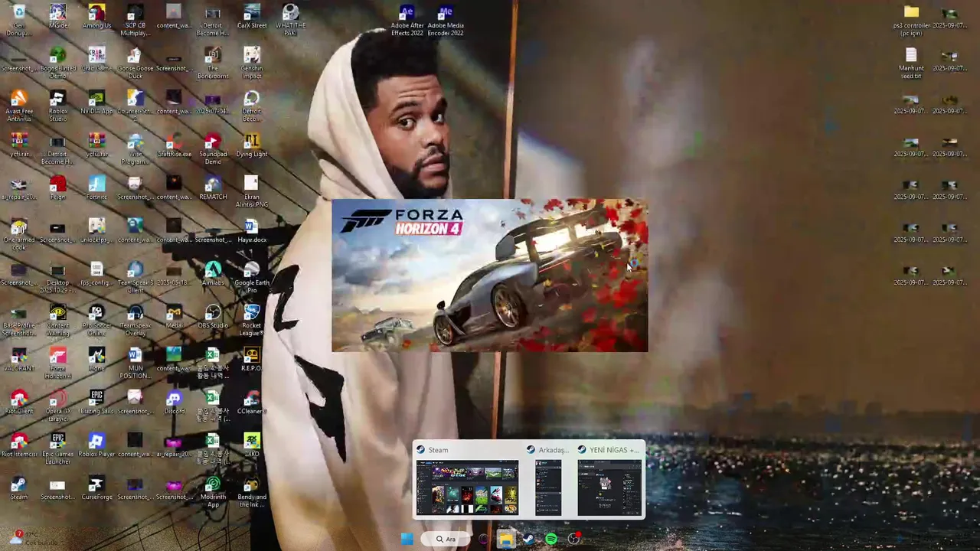Image resolution: width=980 pixels, height=551 pixels.
Task: Select the Pro Soccer Online icon
Action: [x=96, y=321]
